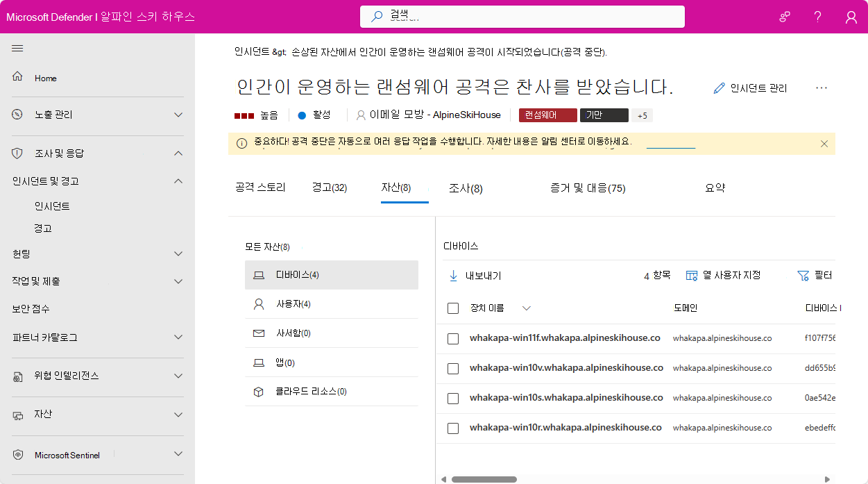Expand the 작업 및 제출 chevron
The width and height of the screenshot is (868, 484).
pos(178,282)
